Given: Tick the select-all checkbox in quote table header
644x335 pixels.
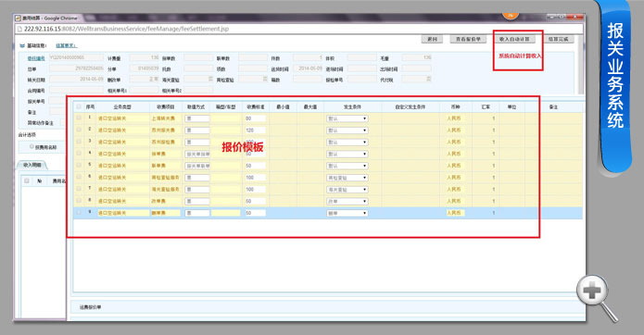Looking at the screenshot, I should tap(79, 107).
